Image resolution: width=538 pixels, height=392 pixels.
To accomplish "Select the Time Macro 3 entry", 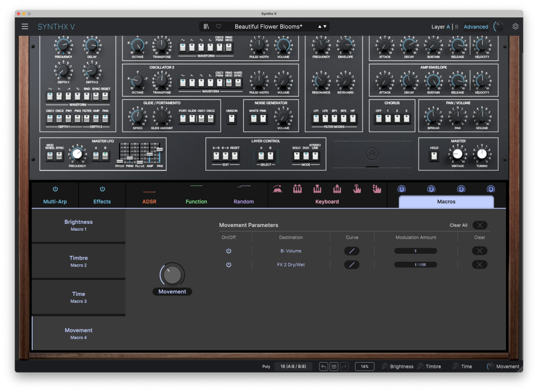I will click(x=79, y=297).
